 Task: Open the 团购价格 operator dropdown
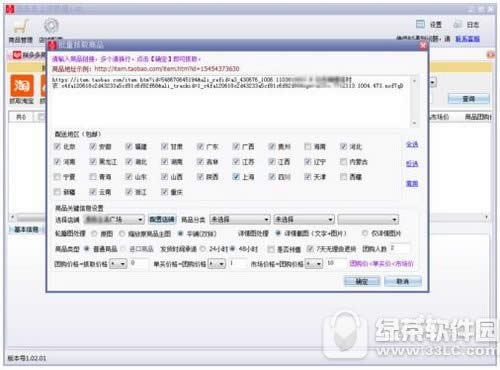coord(118,264)
